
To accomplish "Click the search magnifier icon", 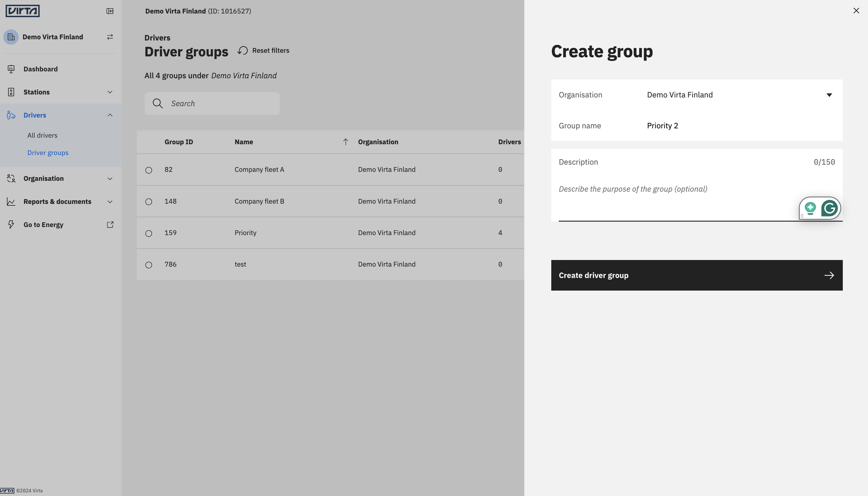I will click(157, 103).
